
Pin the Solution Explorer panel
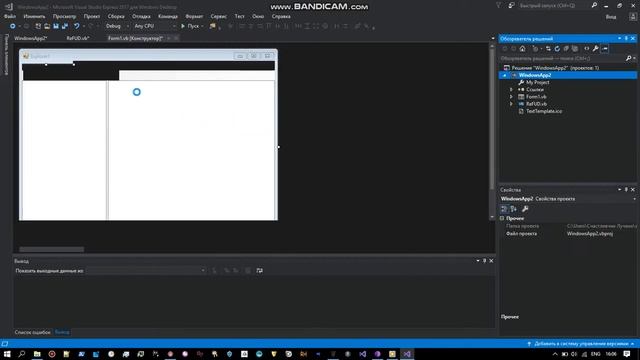coord(626,39)
